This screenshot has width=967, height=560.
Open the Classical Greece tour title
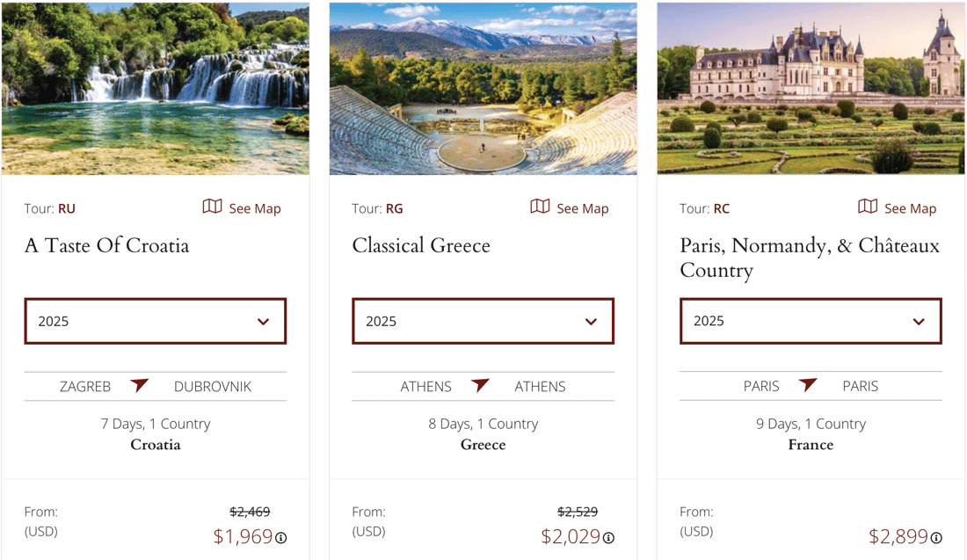pyautogui.click(x=421, y=245)
